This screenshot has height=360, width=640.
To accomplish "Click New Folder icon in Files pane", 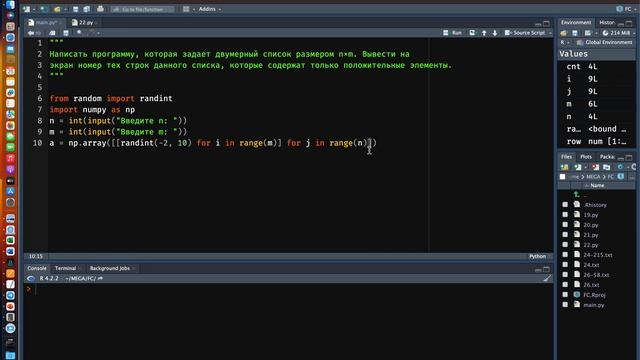I will (x=564, y=167).
